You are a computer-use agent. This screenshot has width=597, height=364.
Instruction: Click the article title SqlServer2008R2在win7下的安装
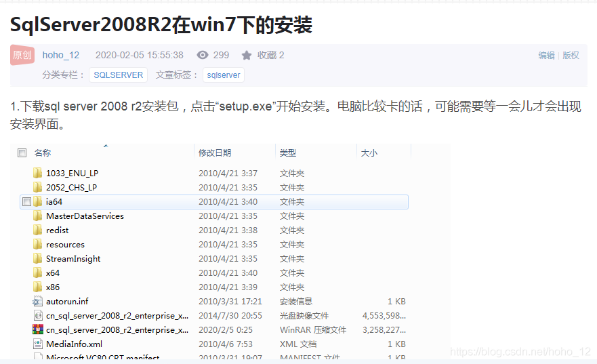[161, 25]
